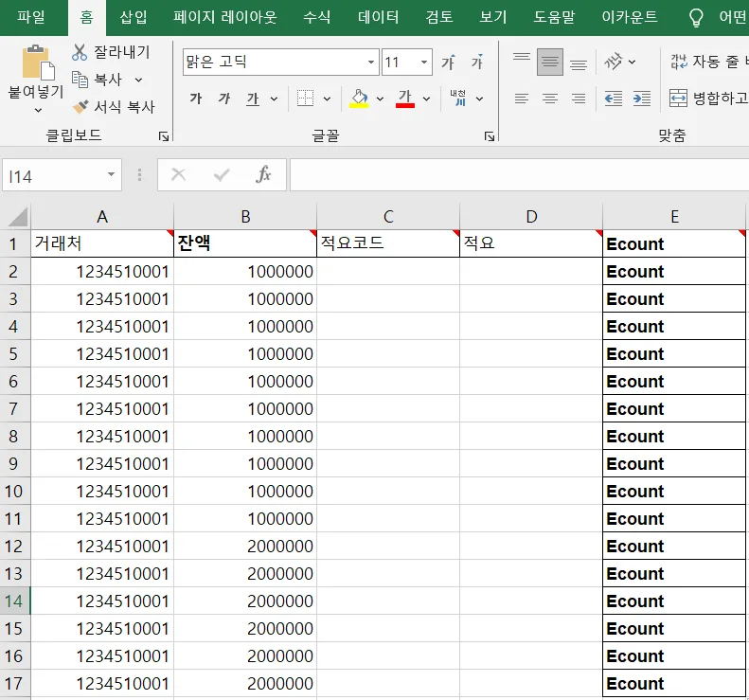Click the cancel X in formula bar
This screenshot has height=700, width=749.
point(179,174)
